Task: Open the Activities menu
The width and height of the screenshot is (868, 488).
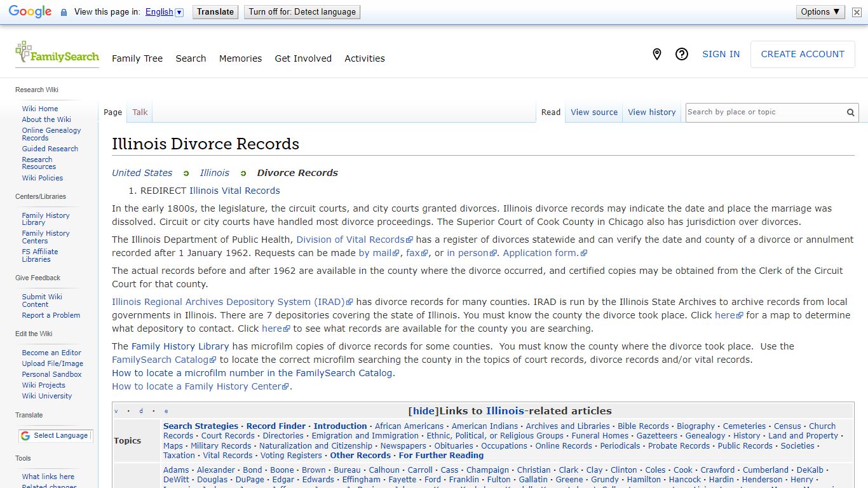Action: (365, 58)
